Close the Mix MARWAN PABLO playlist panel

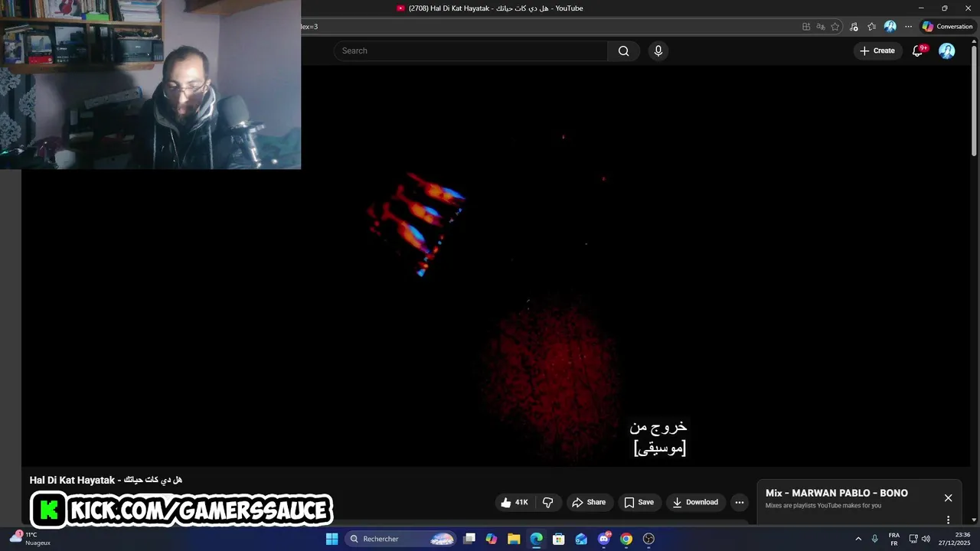tap(948, 498)
